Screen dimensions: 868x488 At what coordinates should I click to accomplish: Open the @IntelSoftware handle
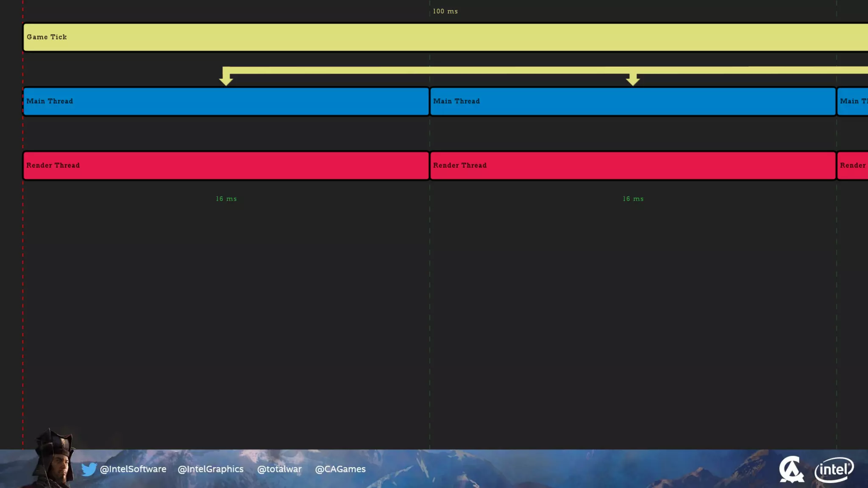(x=133, y=469)
